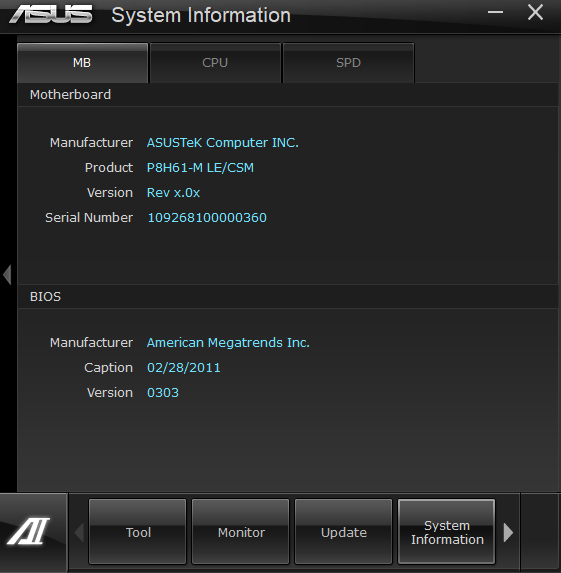Click the System Information window title
The width and height of the screenshot is (561, 573).
point(201,16)
